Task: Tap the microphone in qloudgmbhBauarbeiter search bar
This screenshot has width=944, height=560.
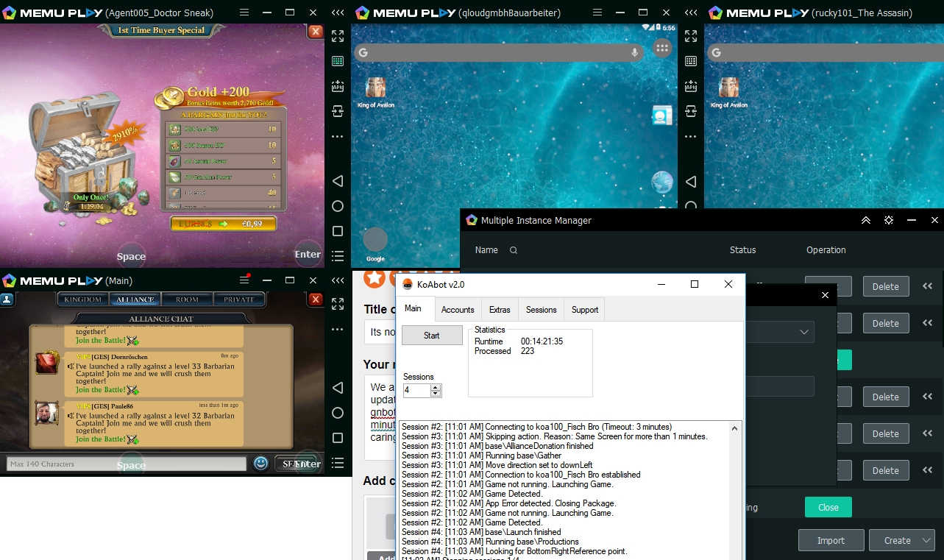Action: tap(635, 52)
